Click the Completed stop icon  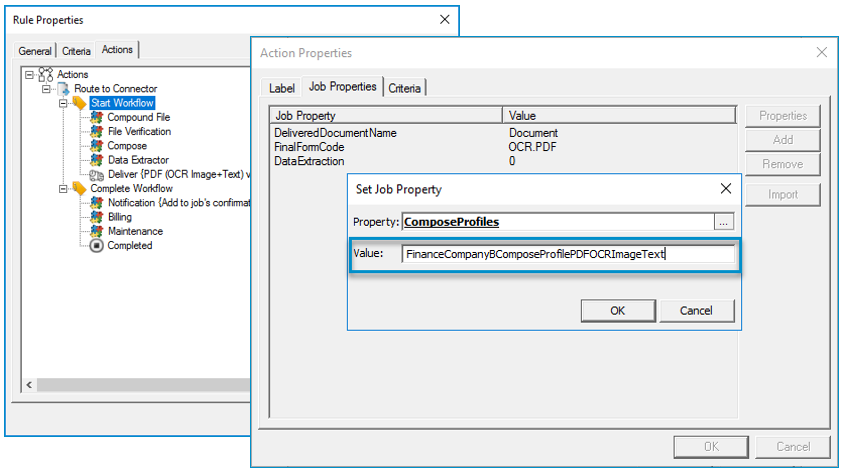(97, 246)
